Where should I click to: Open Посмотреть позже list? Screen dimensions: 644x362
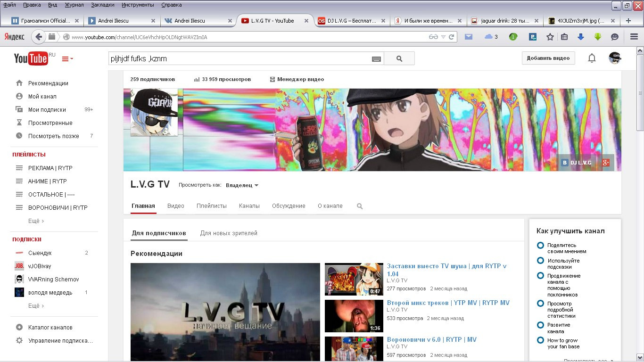tap(54, 136)
